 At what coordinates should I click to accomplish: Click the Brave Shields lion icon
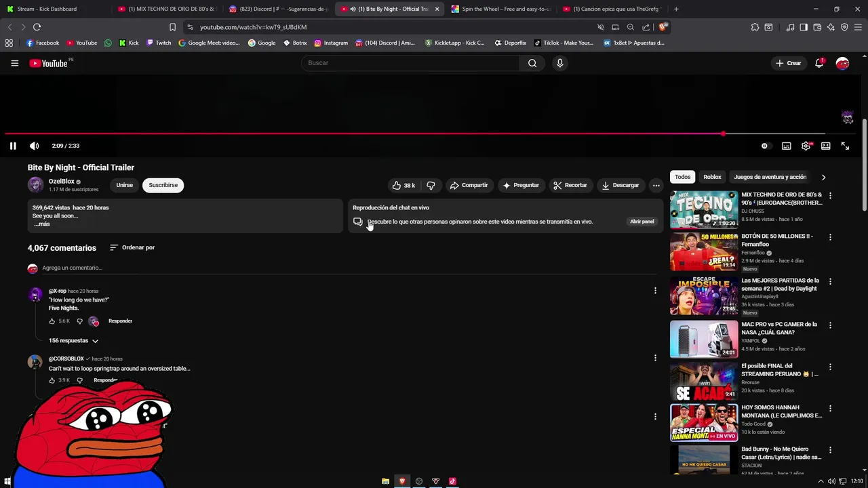(663, 27)
